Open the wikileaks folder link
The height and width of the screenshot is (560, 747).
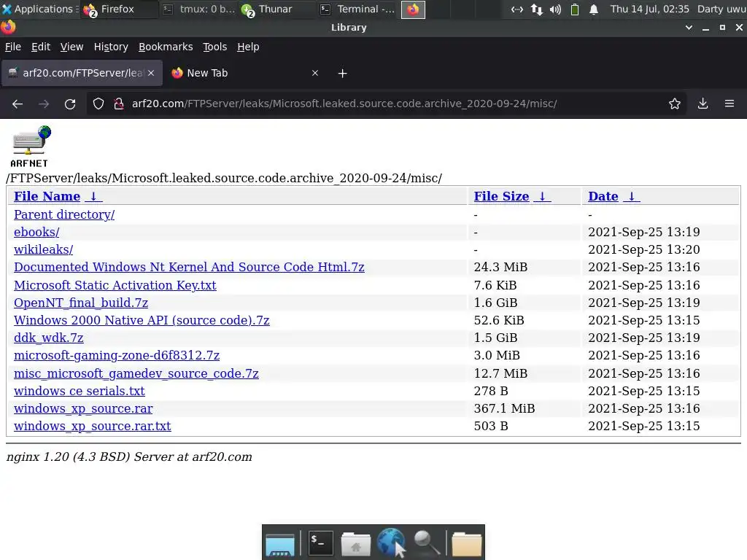pyautogui.click(x=43, y=249)
